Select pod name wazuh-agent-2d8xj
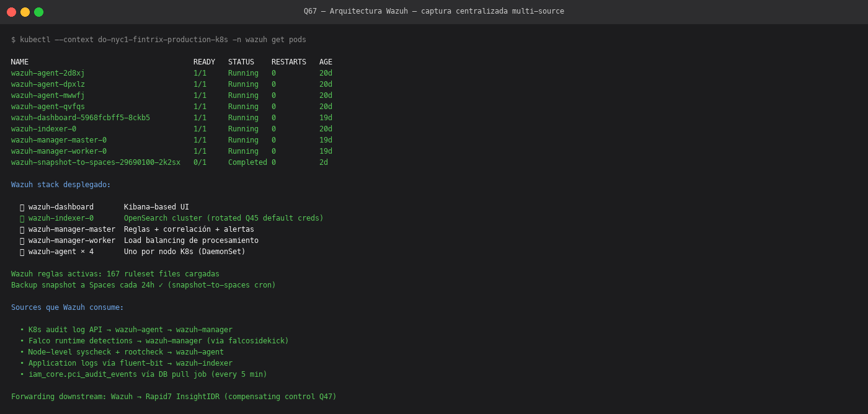868x414 pixels. pos(48,73)
